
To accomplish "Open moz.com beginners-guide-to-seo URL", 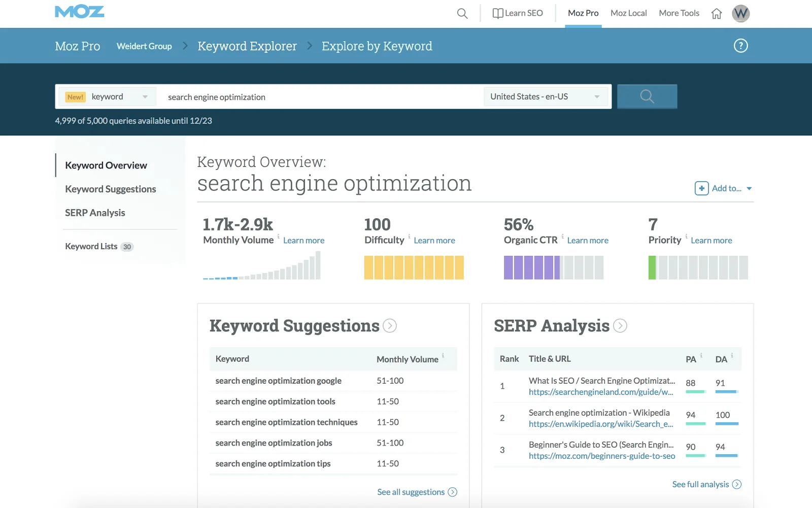I will 602,456.
